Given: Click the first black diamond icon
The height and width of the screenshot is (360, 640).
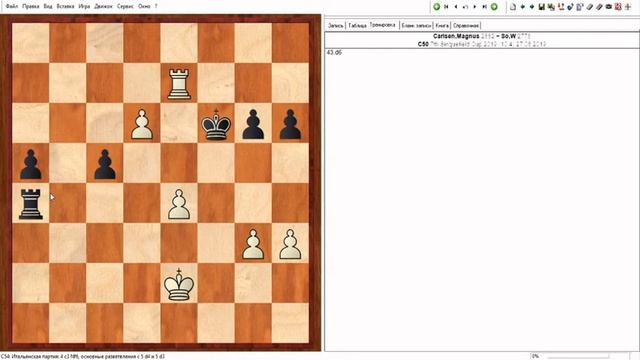Looking at the screenshot, I should (522, 7).
